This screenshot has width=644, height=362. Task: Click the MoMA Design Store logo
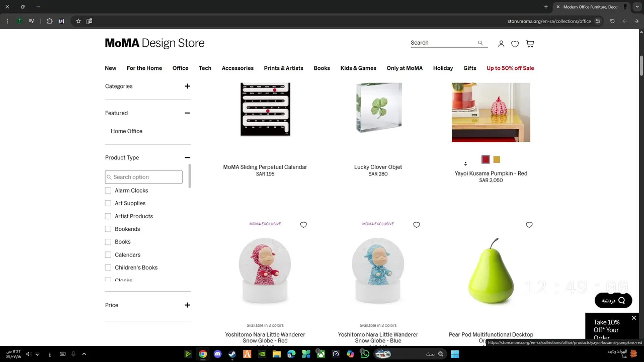[155, 43]
